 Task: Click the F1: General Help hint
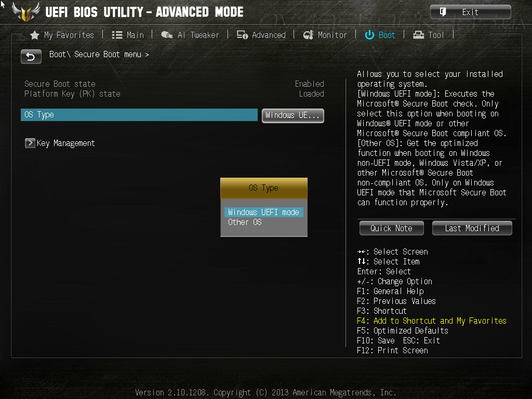(x=390, y=291)
